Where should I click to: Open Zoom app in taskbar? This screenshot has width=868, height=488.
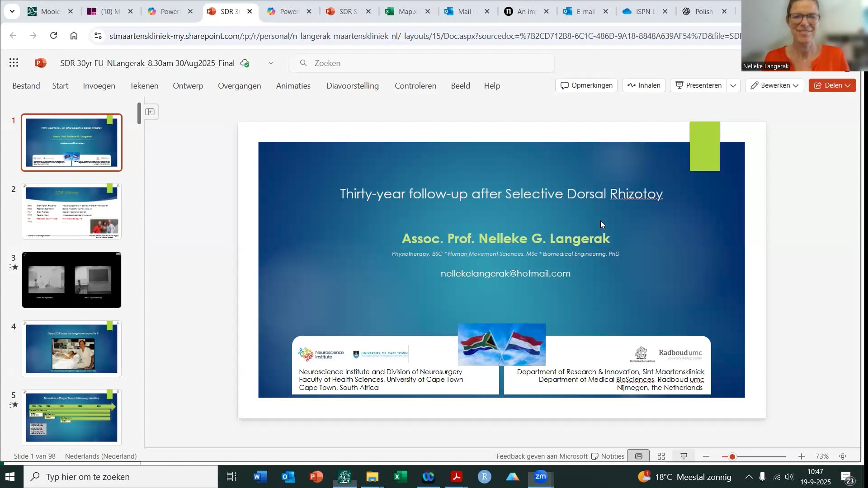point(540,476)
